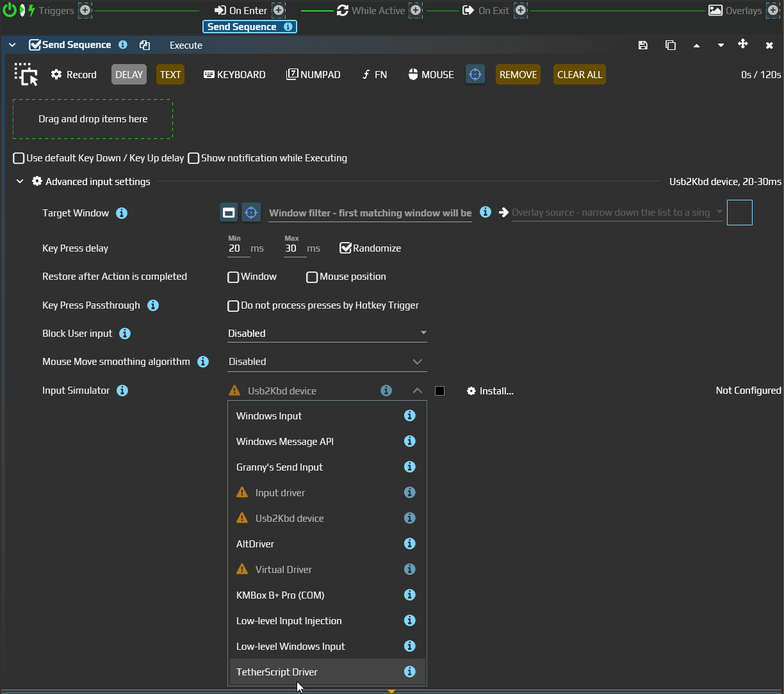Click the CLEAR ALL button
784x694 pixels.
[x=580, y=74]
